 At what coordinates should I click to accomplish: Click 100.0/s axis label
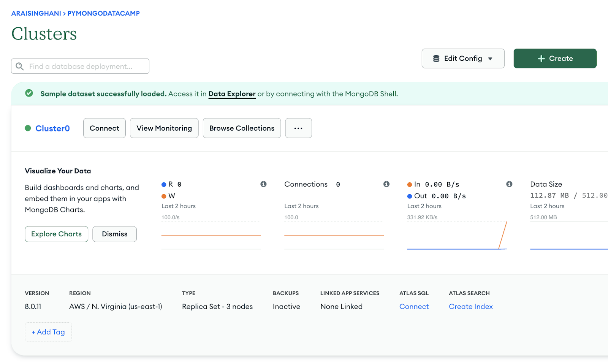170,217
